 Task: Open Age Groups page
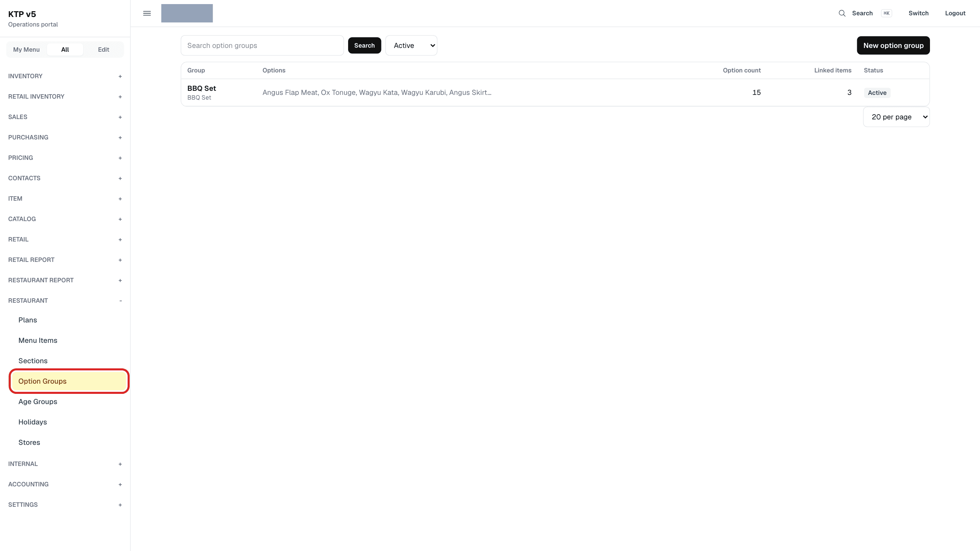pos(69,402)
